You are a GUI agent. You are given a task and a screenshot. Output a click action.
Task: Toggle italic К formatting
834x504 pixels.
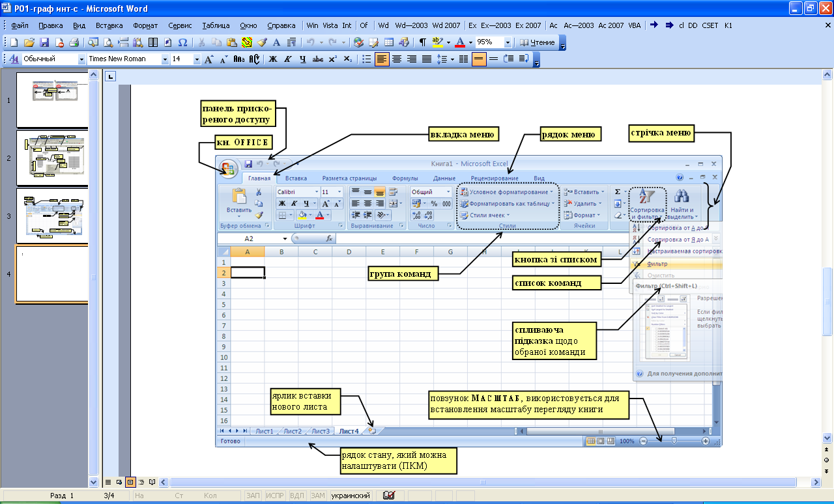(x=288, y=59)
